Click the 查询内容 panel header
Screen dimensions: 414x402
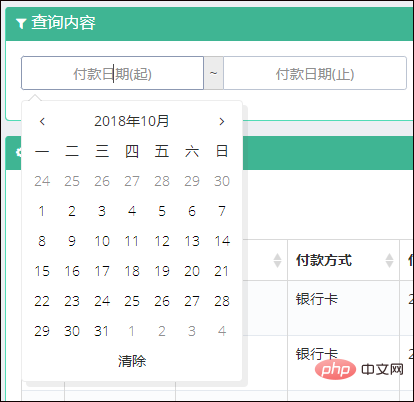tap(209, 23)
